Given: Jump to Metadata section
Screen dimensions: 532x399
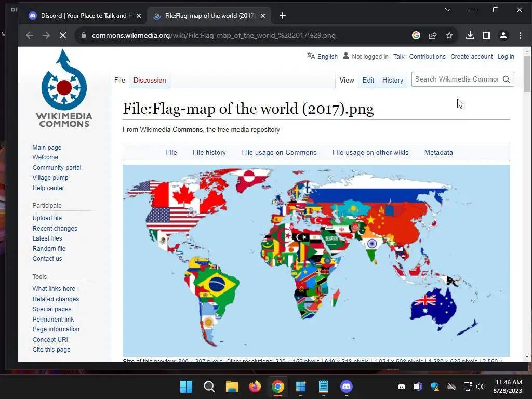Looking at the screenshot, I should pyautogui.click(x=438, y=152).
